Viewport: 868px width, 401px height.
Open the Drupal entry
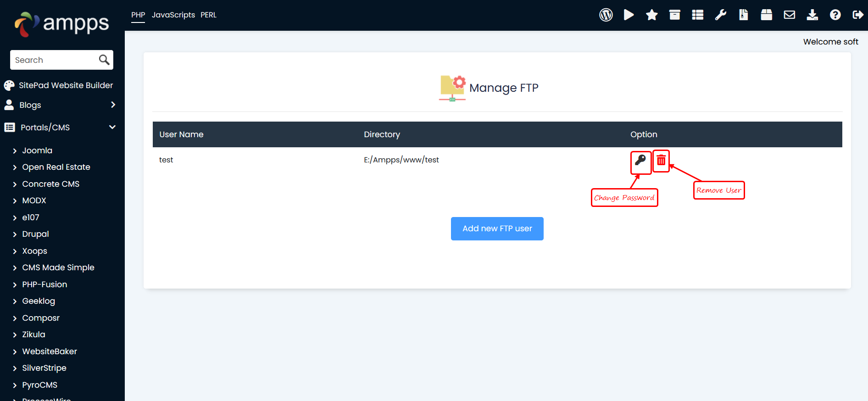[35, 234]
